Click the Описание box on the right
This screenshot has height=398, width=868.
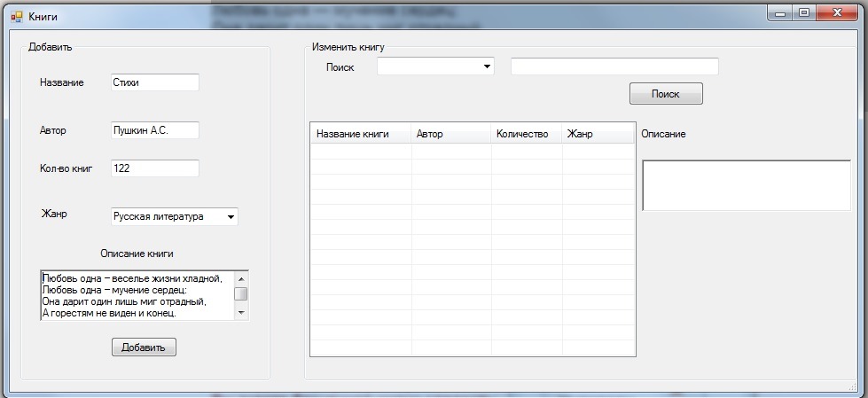pos(746,185)
